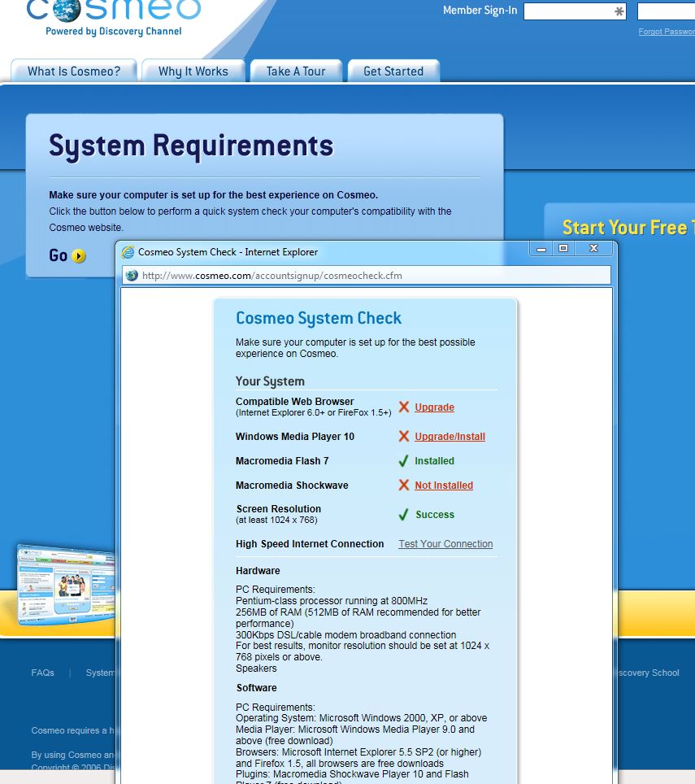Click Upgrade/Install for Windows Media Player
The height and width of the screenshot is (784, 695).
[x=450, y=437]
